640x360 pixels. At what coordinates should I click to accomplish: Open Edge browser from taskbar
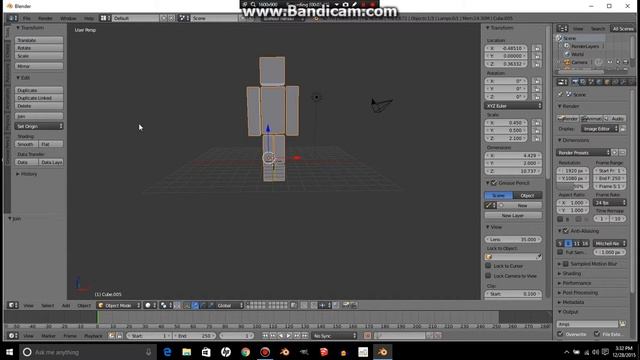click(167, 352)
